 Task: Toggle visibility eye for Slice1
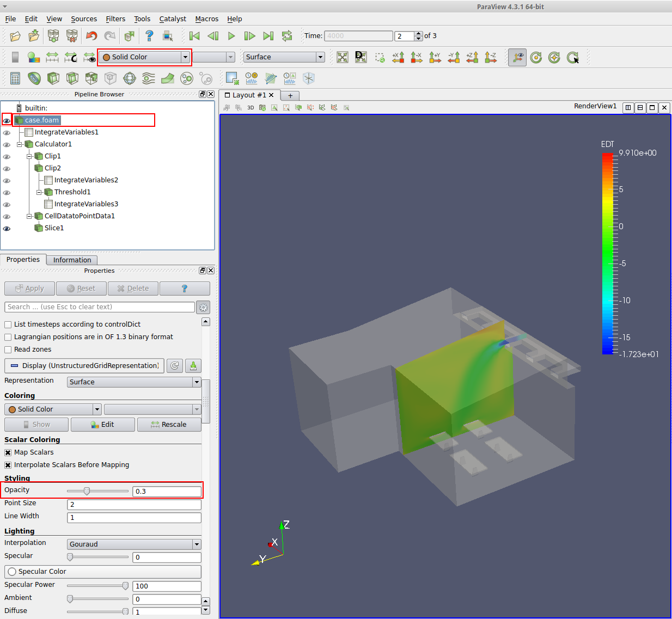[7, 229]
